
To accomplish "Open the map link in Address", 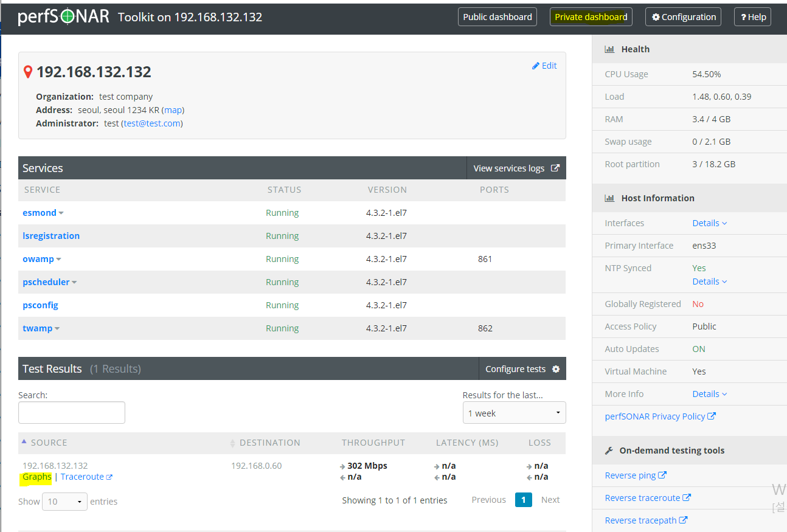I will (x=173, y=110).
